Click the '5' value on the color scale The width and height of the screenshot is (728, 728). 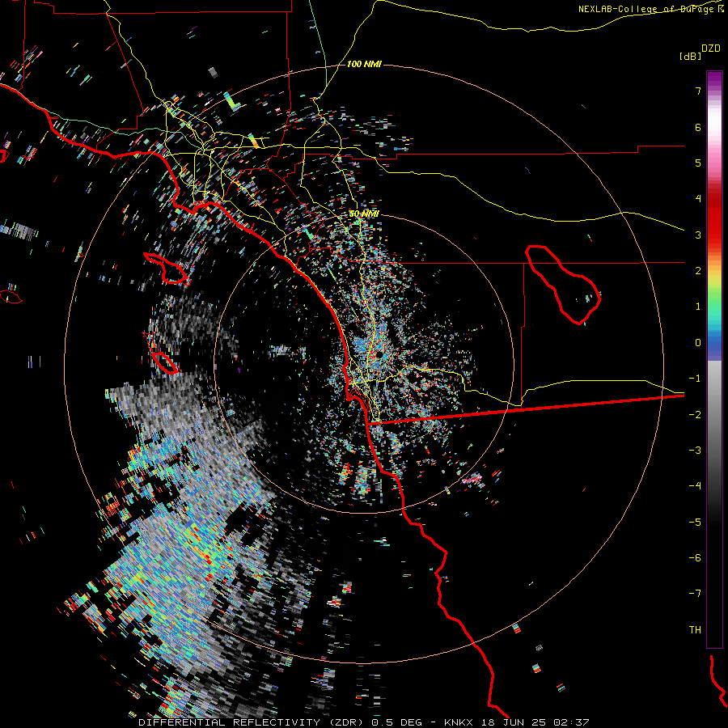tap(698, 163)
